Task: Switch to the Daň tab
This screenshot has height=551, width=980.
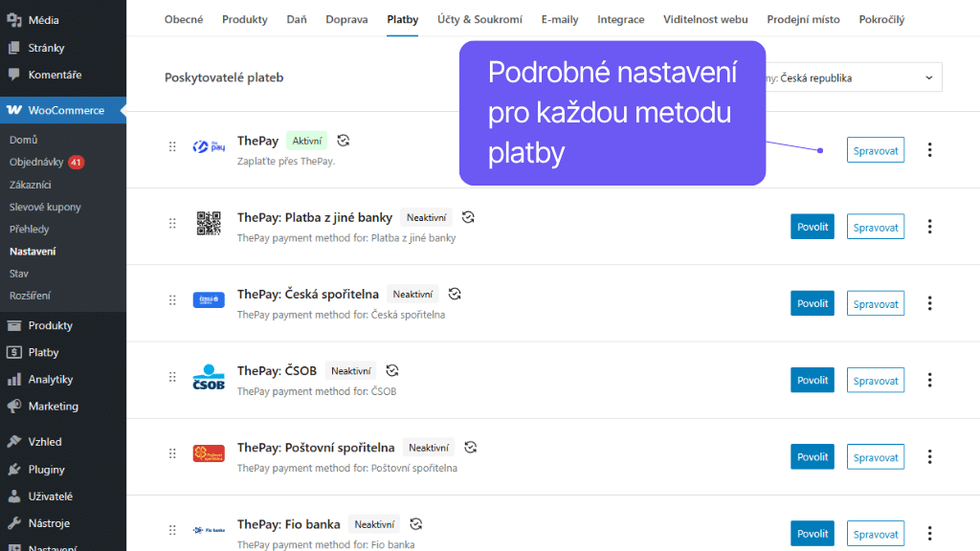Action: point(297,19)
